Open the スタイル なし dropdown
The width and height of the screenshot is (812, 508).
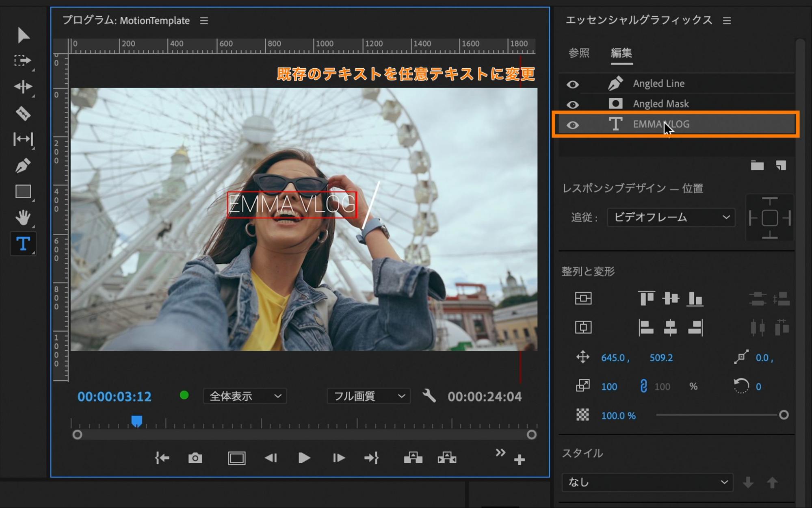pos(647,482)
